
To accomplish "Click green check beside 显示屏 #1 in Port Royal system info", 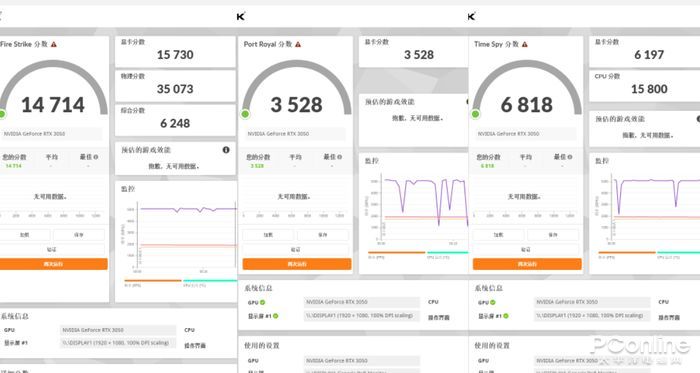I will pyautogui.click(x=275, y=316).
